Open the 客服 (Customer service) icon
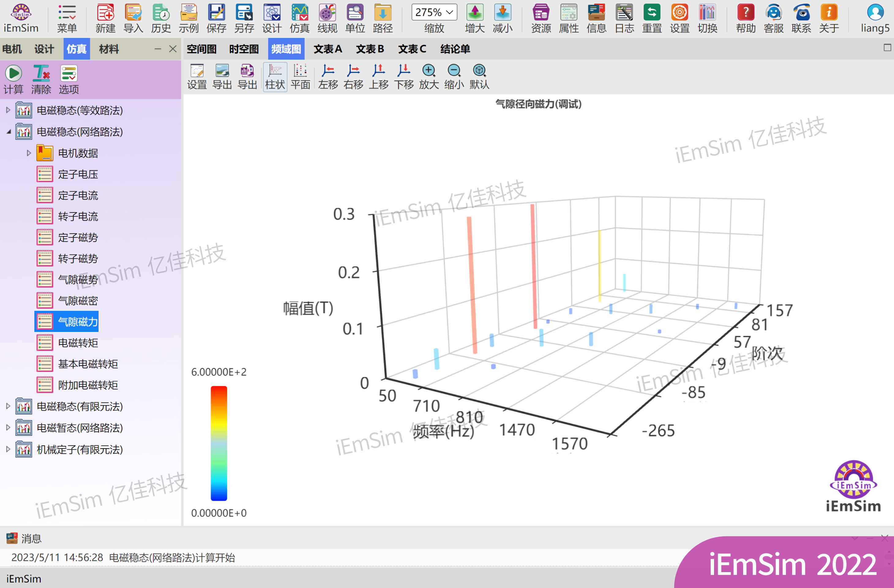Viewport: 894px width, 588px height. point(773,18)
